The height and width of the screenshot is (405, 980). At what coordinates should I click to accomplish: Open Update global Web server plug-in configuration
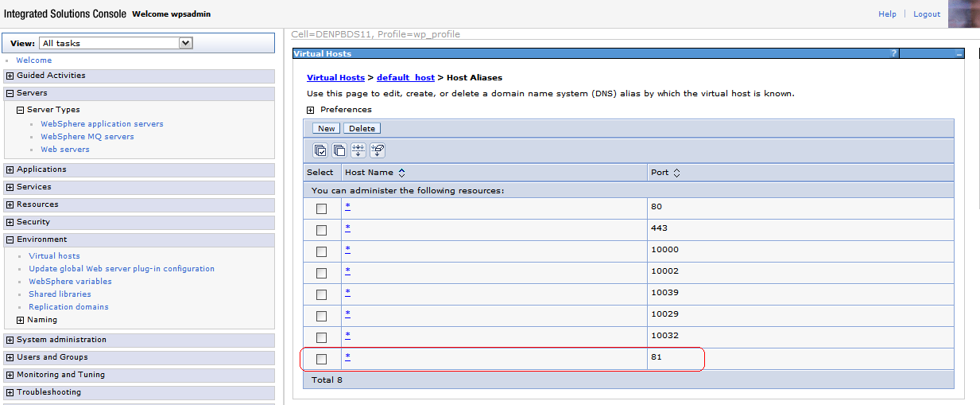click(x=122, y=269)
